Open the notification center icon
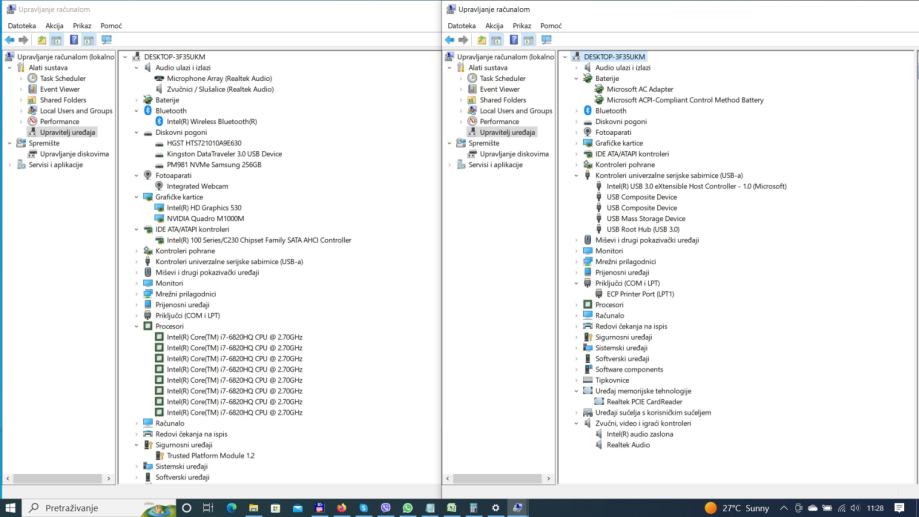The height and width of the screenshot is (517, 919). click(x=900, y=508)
